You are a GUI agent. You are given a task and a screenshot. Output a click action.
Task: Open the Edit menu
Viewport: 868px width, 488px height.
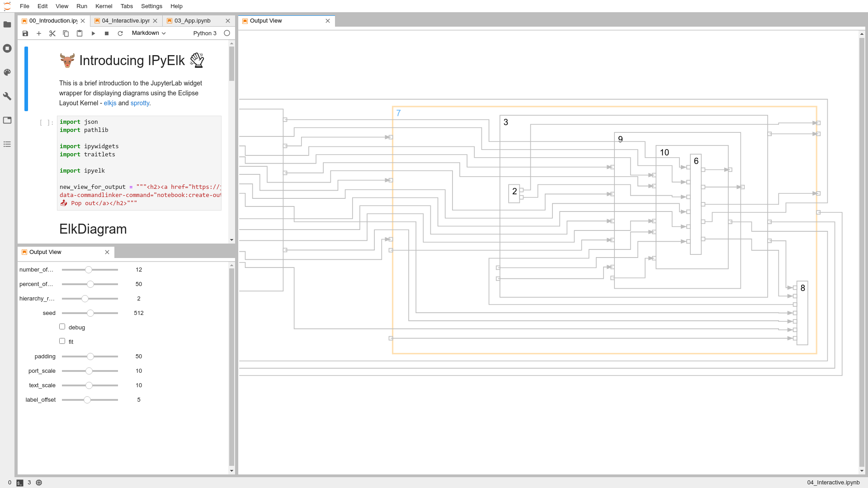pyautogui.click(x=42, y=6)
